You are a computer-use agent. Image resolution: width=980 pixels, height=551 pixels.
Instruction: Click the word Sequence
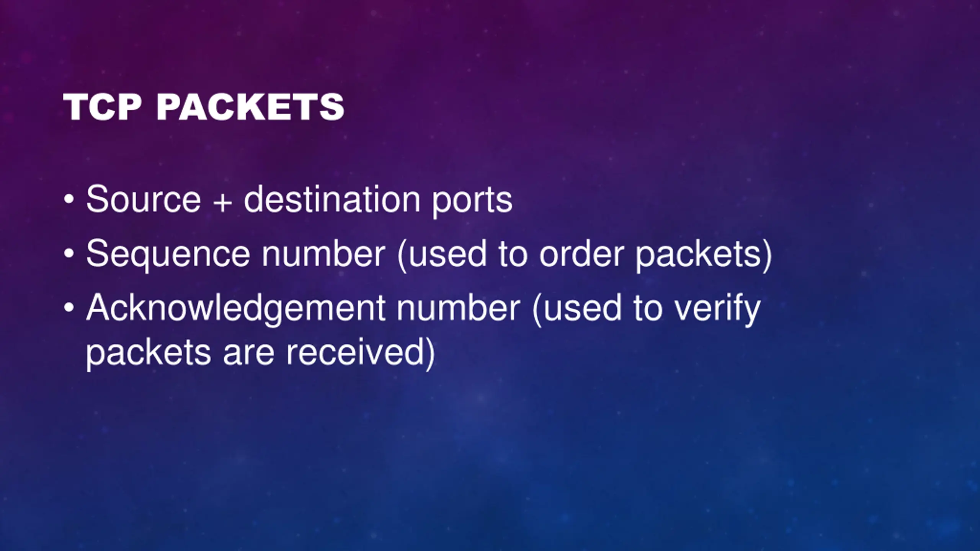click(168, 254)
